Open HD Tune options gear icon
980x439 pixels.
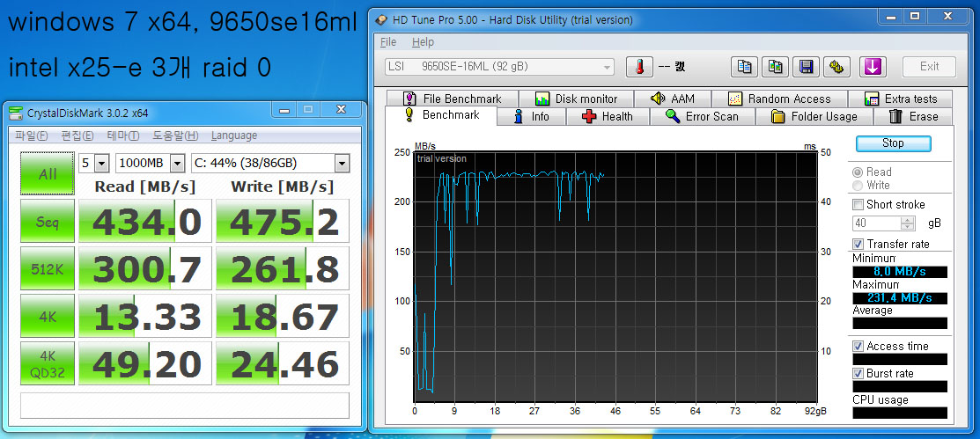837,67
